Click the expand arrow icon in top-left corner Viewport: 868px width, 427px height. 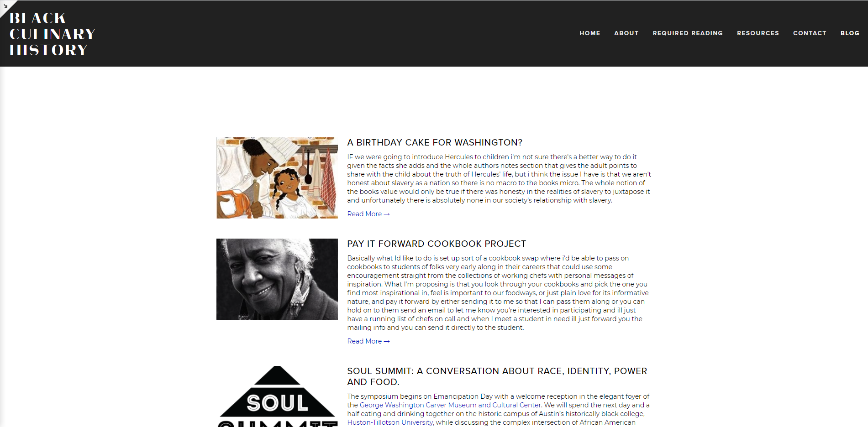(5, 6)
